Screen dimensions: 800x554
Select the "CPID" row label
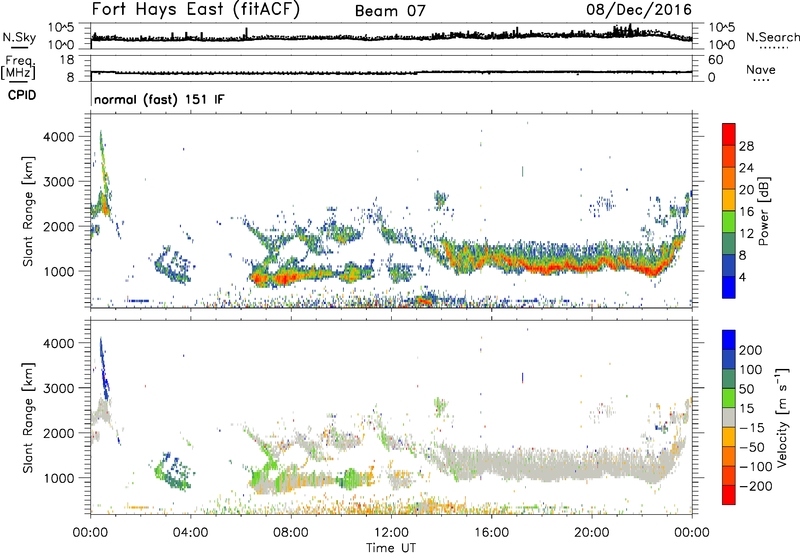22,95
